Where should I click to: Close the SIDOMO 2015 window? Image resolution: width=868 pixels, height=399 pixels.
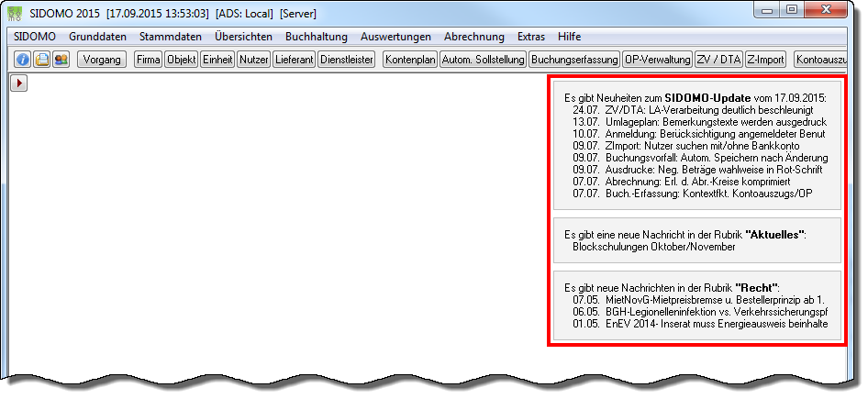pyautogui.click(x=826, y=9)
